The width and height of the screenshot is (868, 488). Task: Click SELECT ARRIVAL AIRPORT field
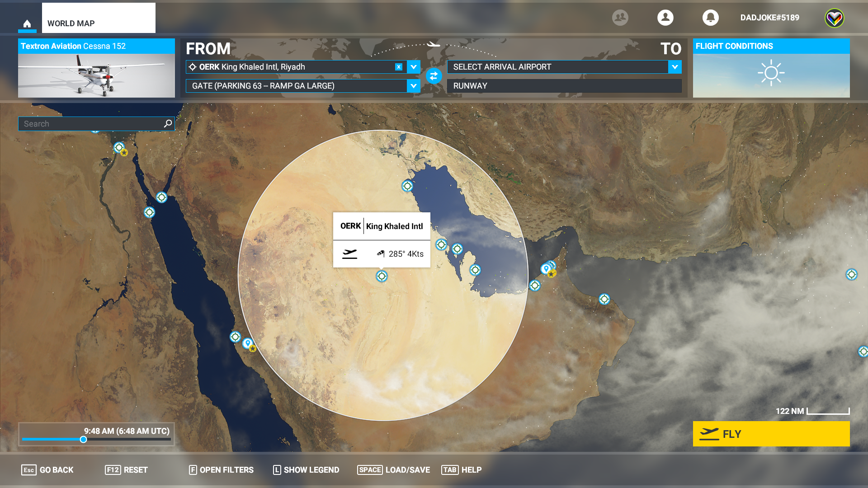coord(557,67)
